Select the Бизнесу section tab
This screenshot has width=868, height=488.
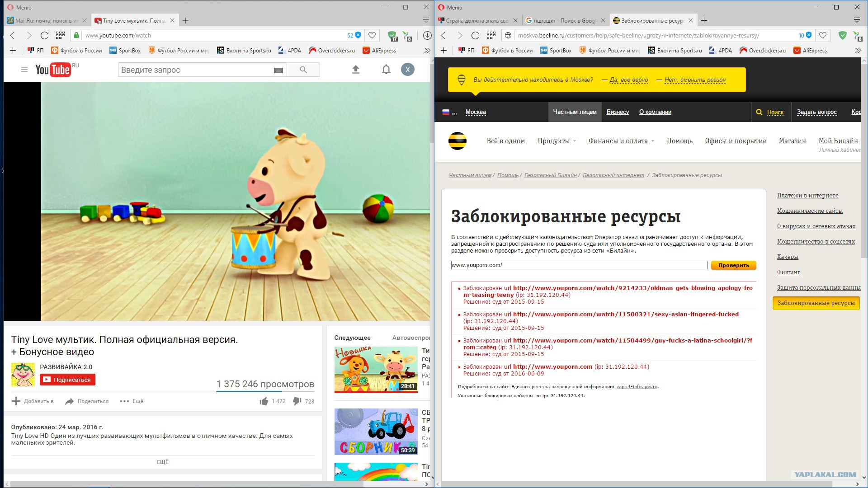click(x=618, y=112)
